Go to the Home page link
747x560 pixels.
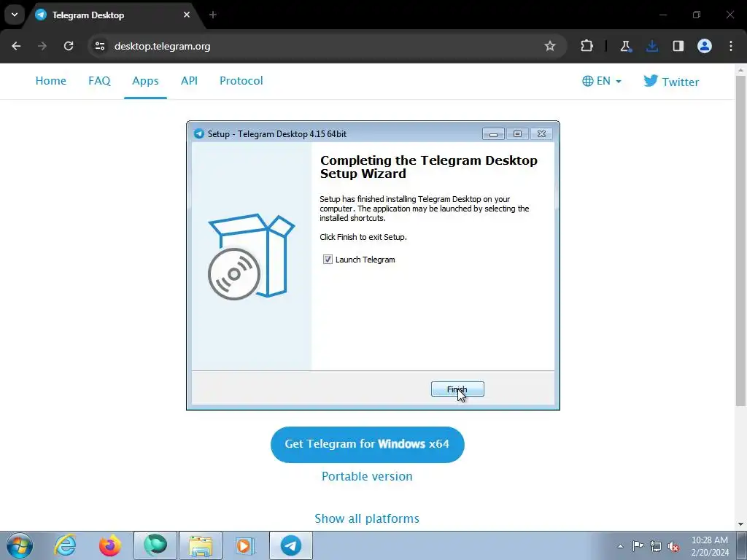point(51,81)
